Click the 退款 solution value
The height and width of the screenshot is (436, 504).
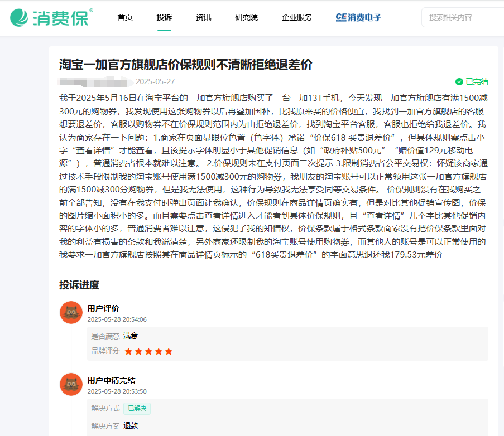[131, 426]
